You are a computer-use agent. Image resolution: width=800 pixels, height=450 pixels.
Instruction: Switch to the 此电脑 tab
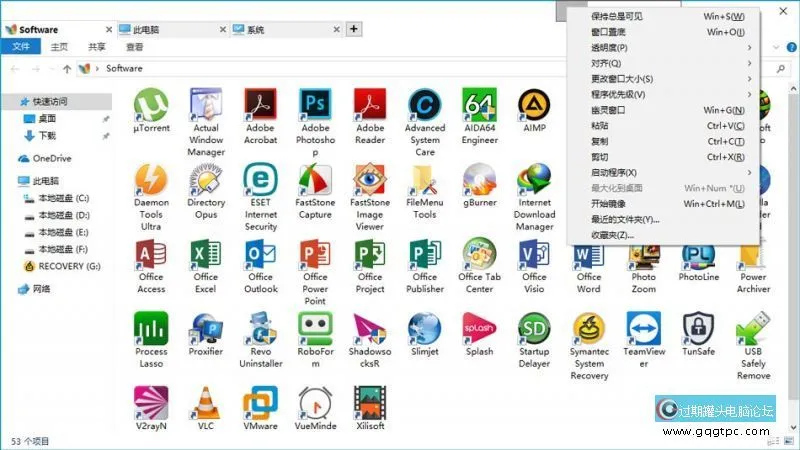point(170,30)
